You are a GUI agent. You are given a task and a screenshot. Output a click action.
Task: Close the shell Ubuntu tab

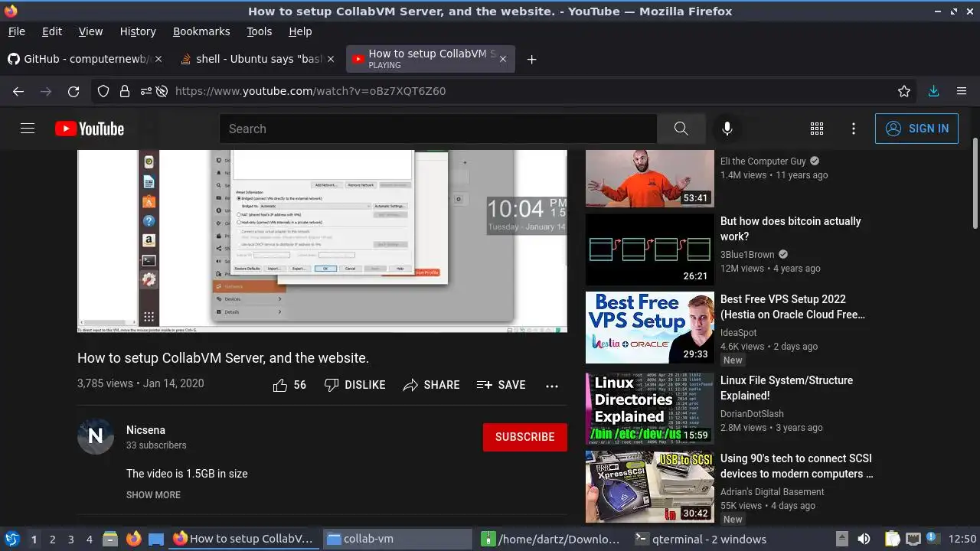pyautogui.click(x=331, y=59)
